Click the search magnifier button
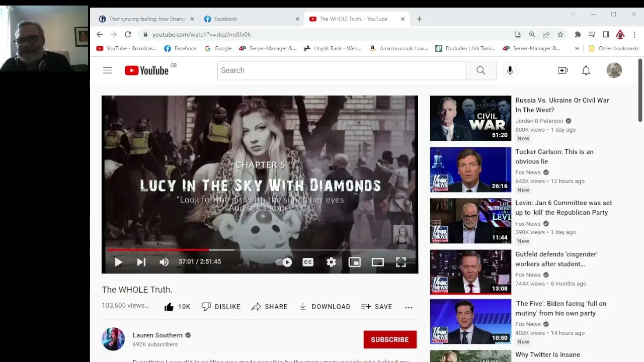644x362 pixels. click(x=480, y=70)
